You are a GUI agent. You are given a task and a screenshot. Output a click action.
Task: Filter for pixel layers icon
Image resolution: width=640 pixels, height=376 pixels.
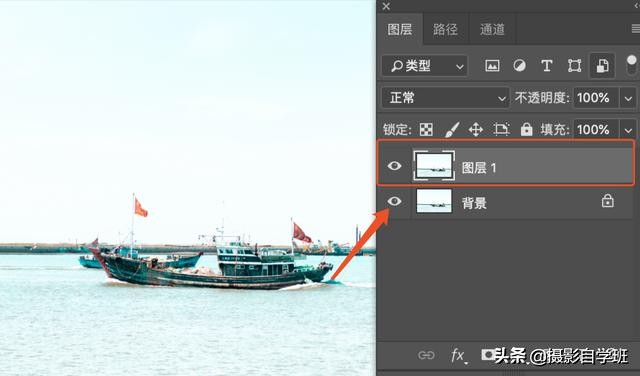point(492,66)
